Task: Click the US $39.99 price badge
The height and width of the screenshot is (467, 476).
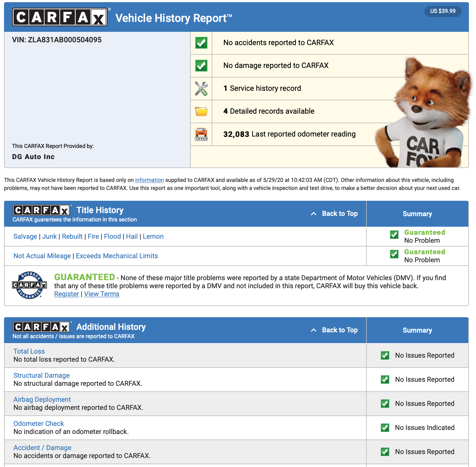Action: [x=443, y=11]
